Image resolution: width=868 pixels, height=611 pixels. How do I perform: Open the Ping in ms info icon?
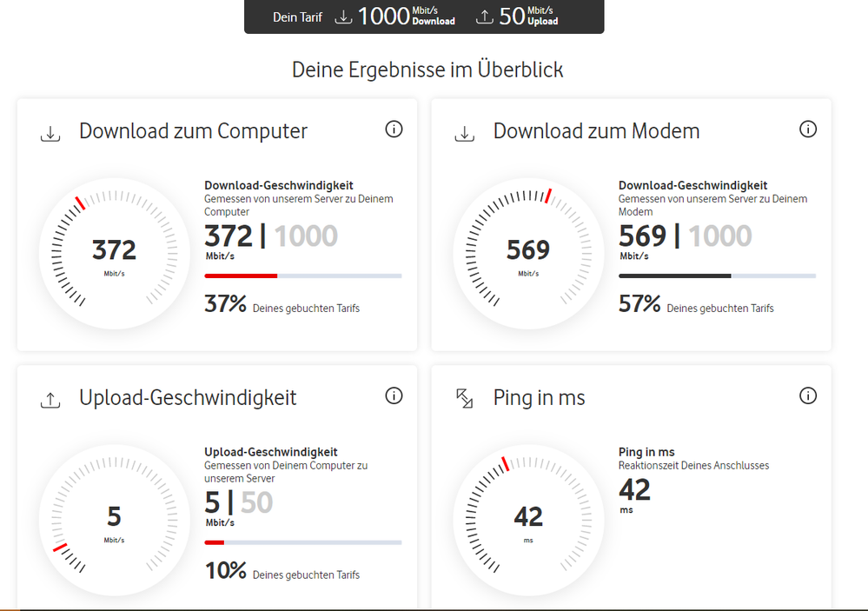pyautogui.click(x=808, y=396)
